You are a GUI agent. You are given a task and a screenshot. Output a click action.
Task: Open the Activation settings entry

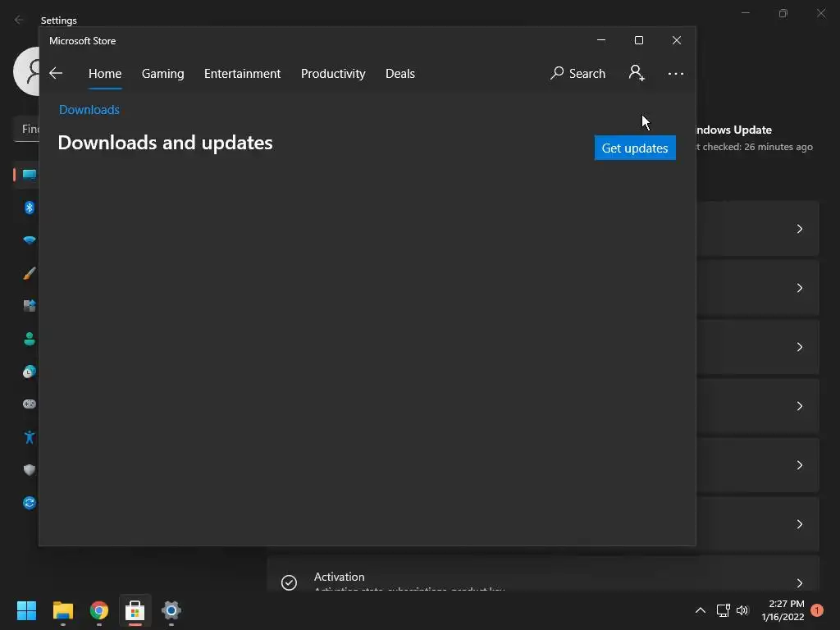click(543, 574)
